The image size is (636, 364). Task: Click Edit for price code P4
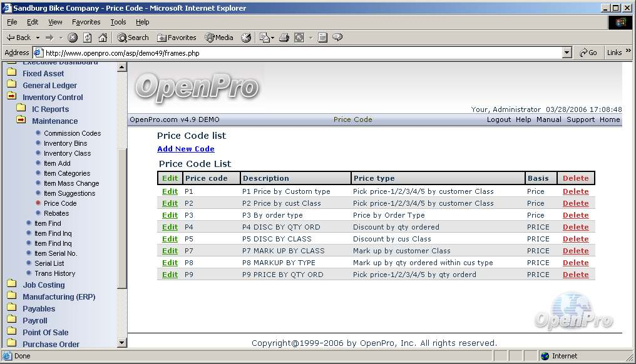170,227
